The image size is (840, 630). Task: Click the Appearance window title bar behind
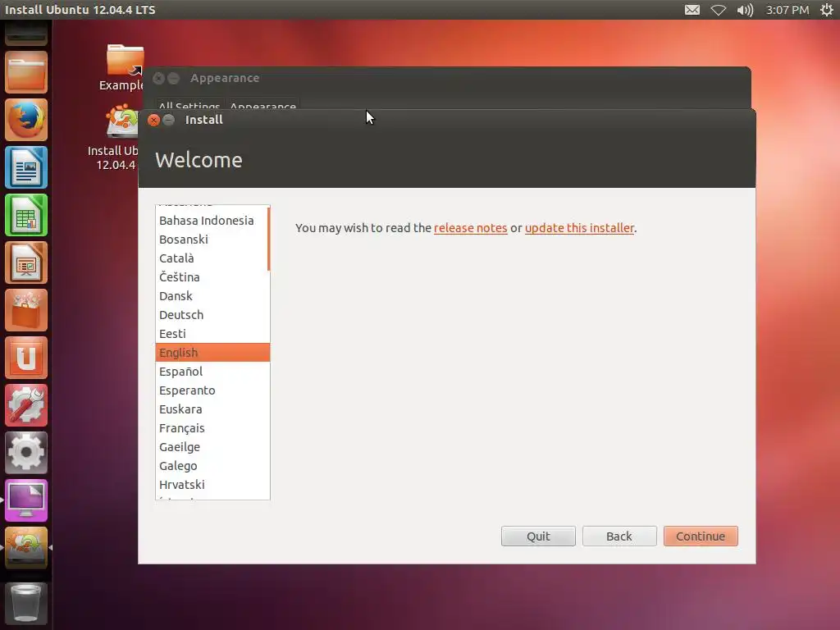pos(447,78)
